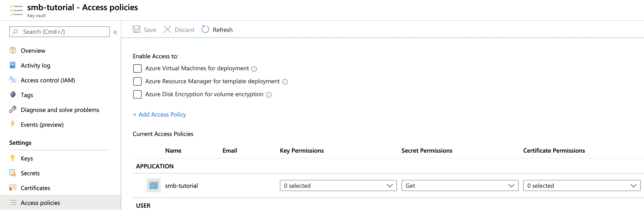The image size is (644, 210).
Task: Click the smb-tutorial application icon
Action: coord(154,185)
